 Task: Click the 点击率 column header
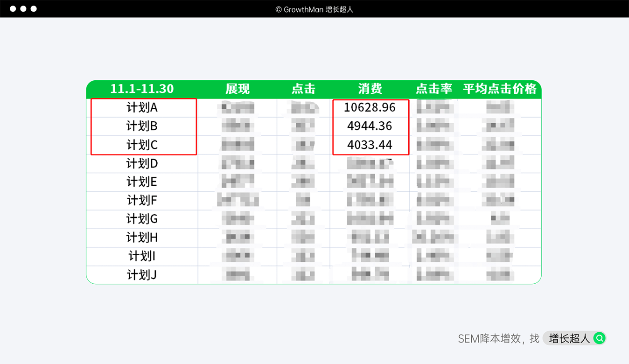pos(434,89)
